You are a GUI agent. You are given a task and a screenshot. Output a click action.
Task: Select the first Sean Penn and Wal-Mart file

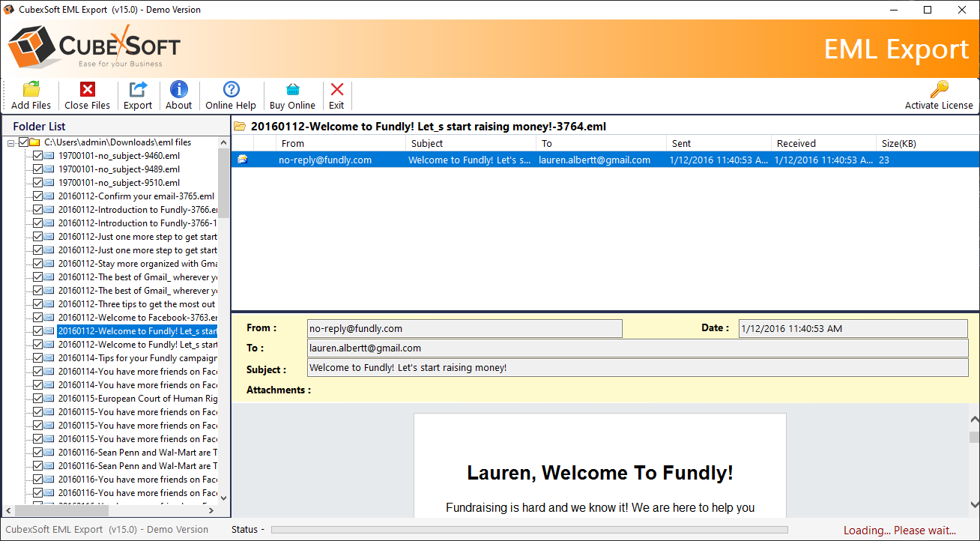coord(138,453)
